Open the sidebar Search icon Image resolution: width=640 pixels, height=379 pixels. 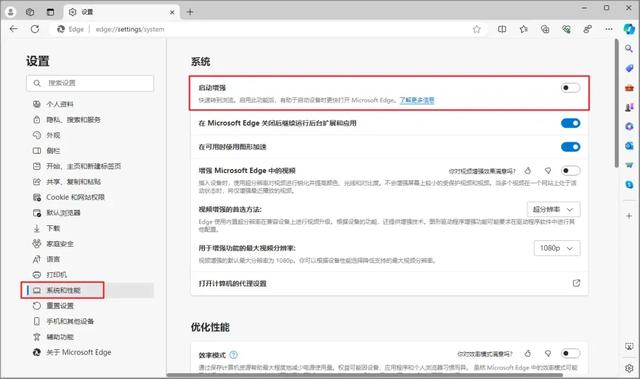pyautogui.click(x=629, y=49)
